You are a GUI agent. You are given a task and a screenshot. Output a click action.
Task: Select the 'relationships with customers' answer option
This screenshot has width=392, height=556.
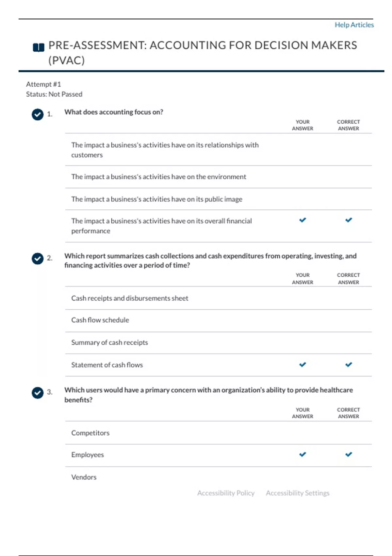point(218,150)
